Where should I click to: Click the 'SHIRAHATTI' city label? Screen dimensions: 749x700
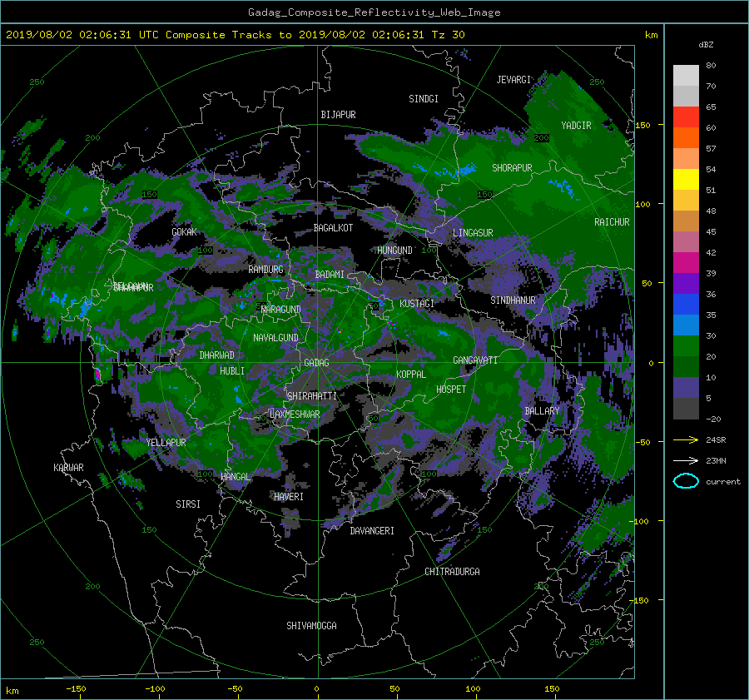click(x=312, y=396)
